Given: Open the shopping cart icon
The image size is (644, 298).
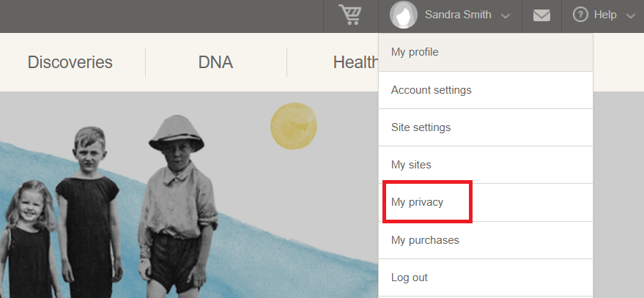Looking at the screenshot, I should 350,15.
